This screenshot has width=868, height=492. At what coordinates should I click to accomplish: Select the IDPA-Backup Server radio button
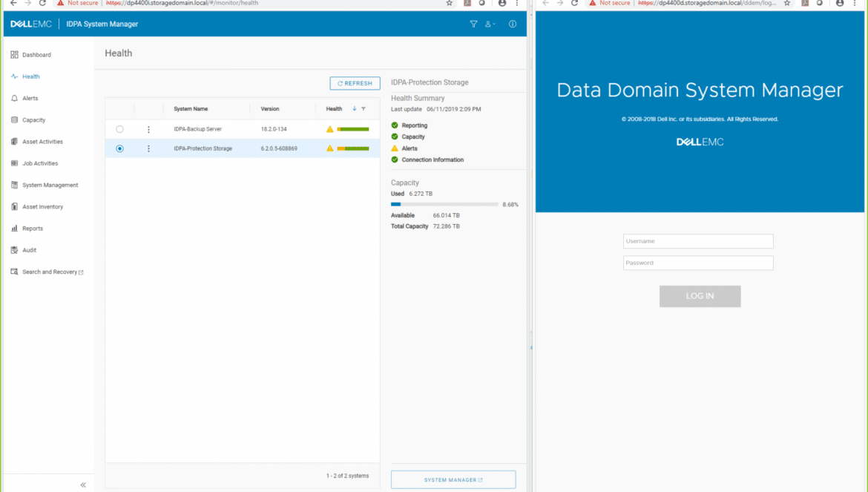[x=119, y=129]
